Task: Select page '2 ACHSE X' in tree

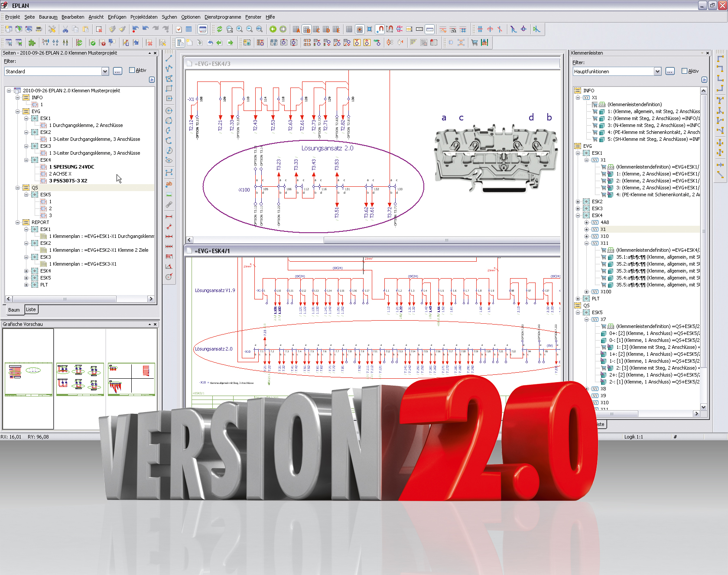Action: (60, 174)
